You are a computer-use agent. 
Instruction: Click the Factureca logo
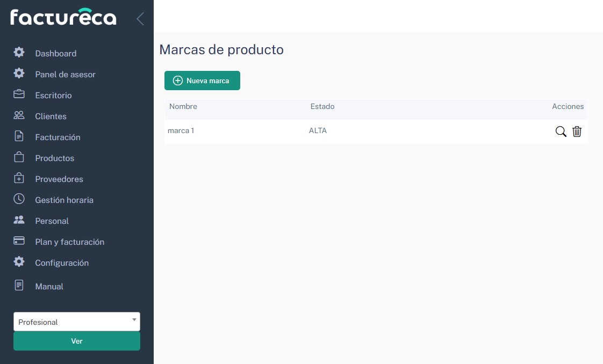(x=63, y=18)
